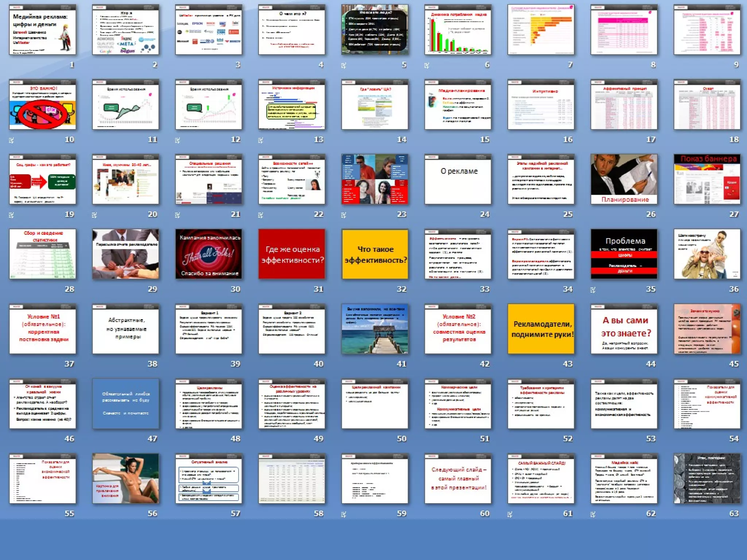Viewport: 747px width, 560px height.
Task: Click the animation icon under slide 35
Action: click(593, 290)
